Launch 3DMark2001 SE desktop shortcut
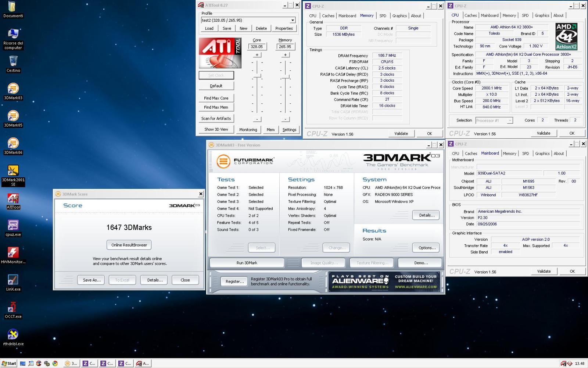The height and width of the screenshot is (368, 588). pos(13,176)
